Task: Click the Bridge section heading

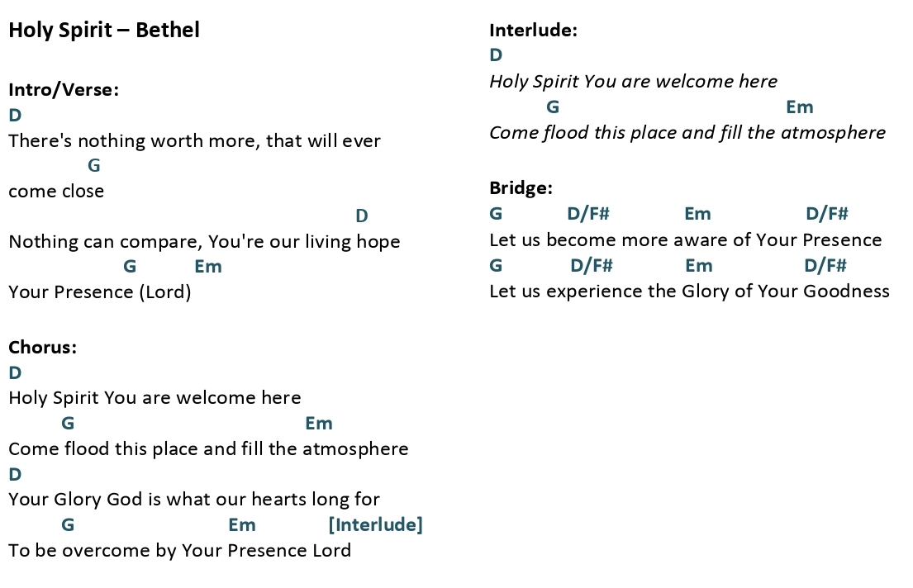Action: tap(521, 188)
